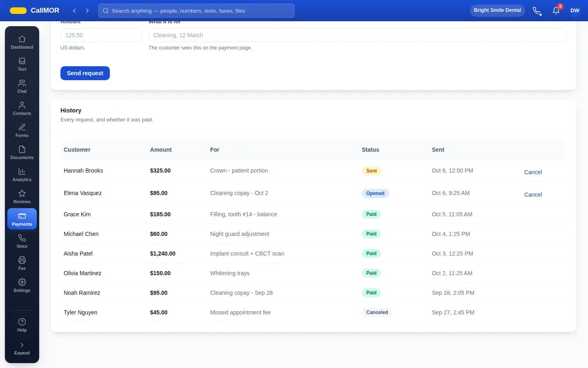Viewport: 588px width, 368px height.
Task: Open Documents in sidebar
Action: [22, 153]
